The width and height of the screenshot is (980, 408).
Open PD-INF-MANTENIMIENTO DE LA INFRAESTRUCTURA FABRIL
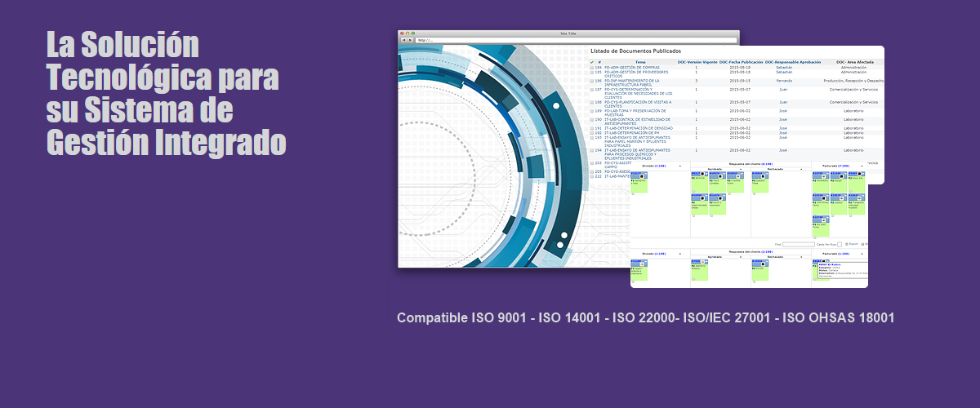tap(632, 82)
